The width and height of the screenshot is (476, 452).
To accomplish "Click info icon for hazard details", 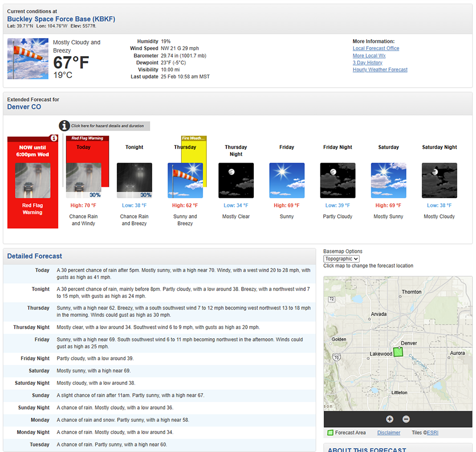I will pyautogui.click(x=64, y=125).
